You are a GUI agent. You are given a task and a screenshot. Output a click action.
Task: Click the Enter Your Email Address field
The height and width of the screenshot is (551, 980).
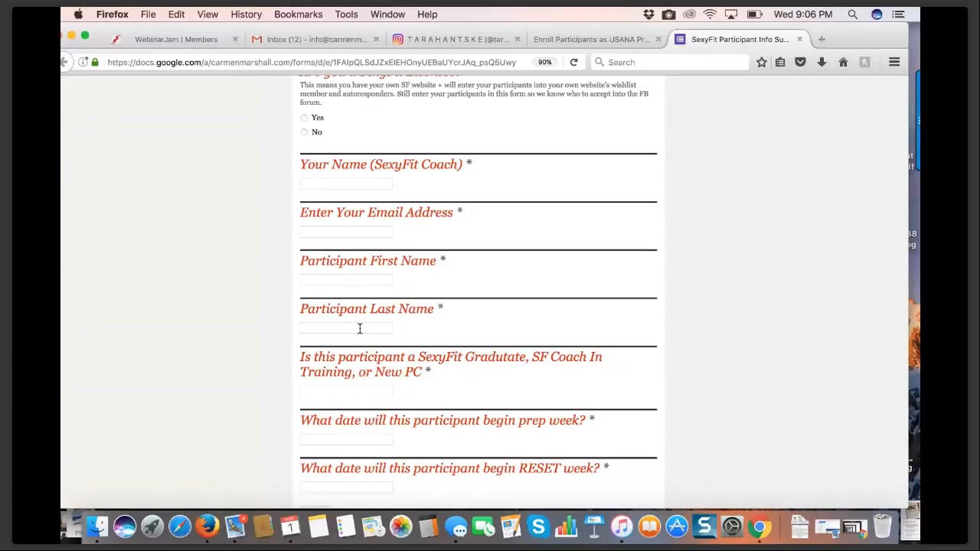(346, 232)
